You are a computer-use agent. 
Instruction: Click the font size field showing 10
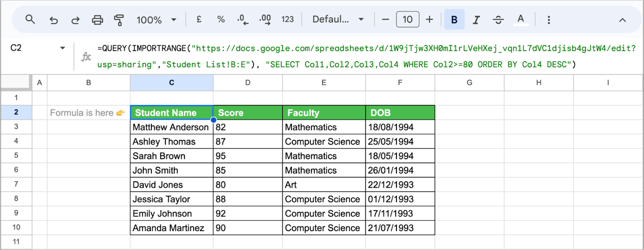tap(408, 19)
